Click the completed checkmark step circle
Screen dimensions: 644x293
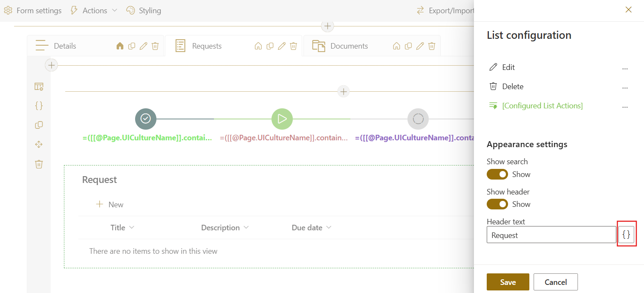[146, 119]
